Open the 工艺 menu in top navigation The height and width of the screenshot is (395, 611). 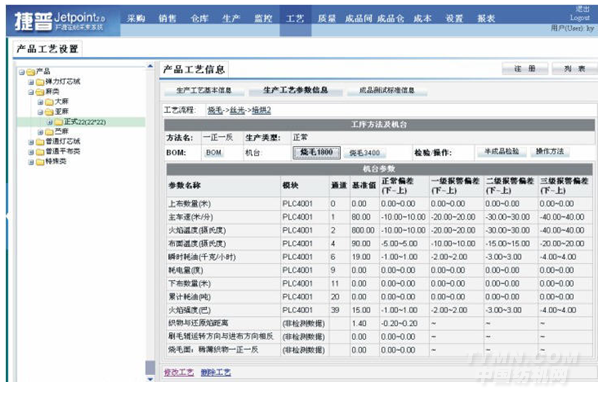pyautogui.click(x=295, y=18)
